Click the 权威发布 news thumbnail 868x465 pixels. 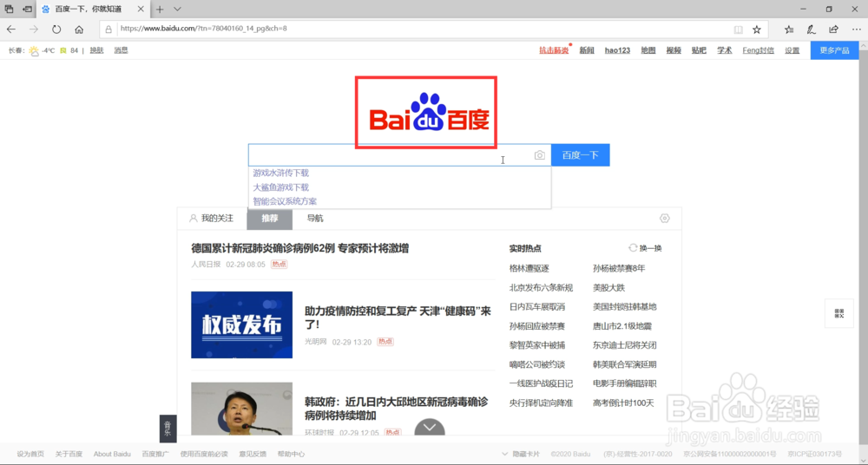coord(242,325)
